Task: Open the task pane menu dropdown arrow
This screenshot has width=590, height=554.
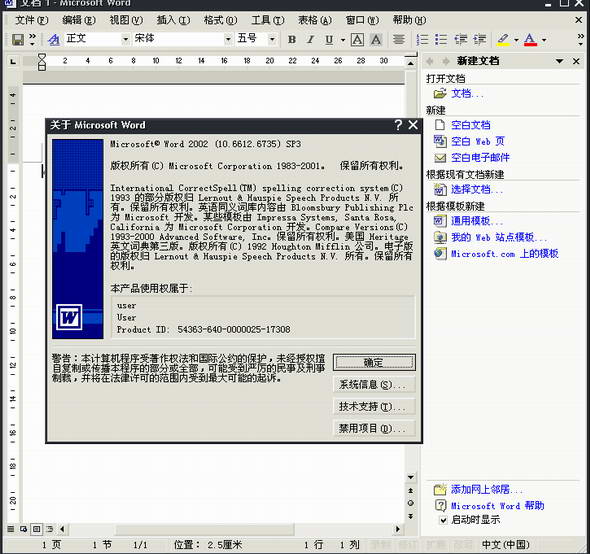Action: click(x=560, y=61)
